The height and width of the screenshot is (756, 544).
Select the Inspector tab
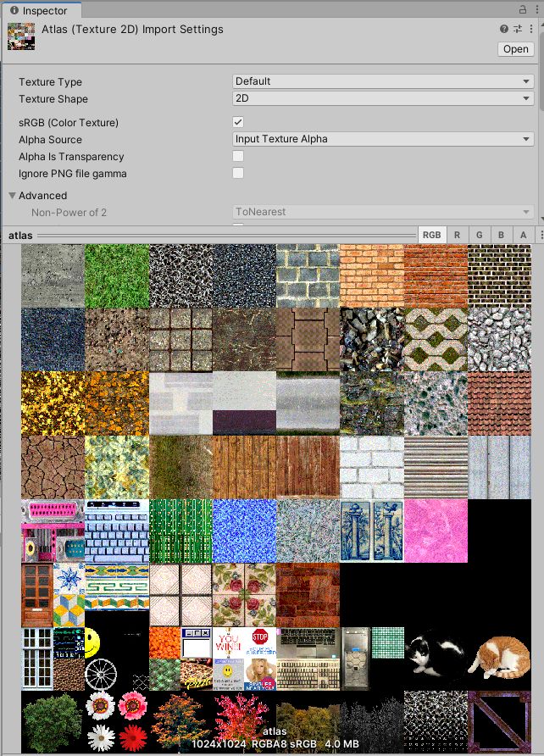pos(41,10)
